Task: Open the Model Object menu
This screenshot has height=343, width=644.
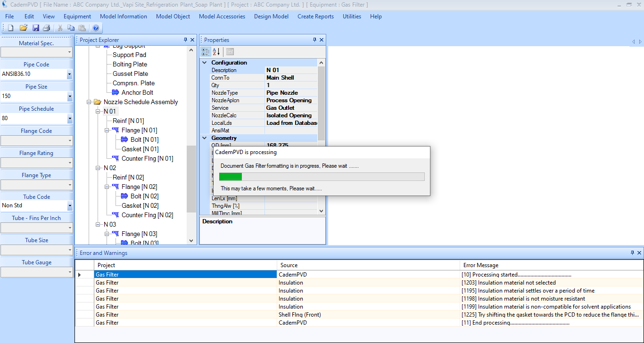Action: tap(173, 16)
